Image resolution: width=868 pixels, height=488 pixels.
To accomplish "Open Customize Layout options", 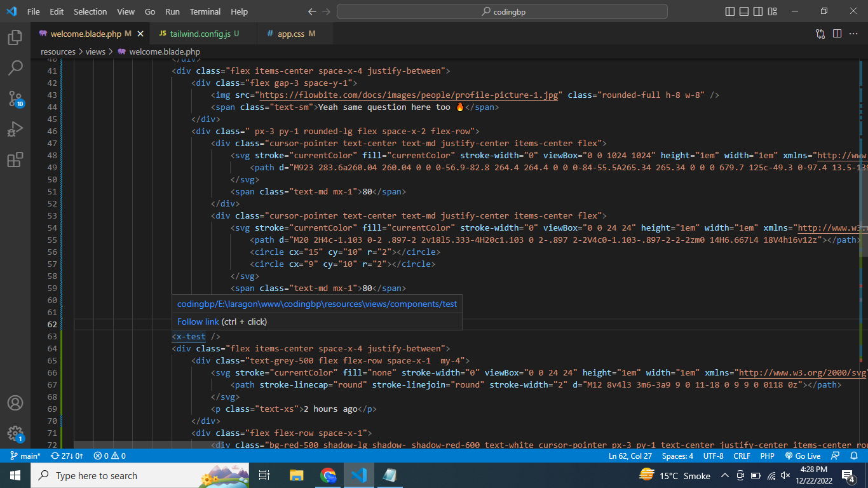I will 772,11.
